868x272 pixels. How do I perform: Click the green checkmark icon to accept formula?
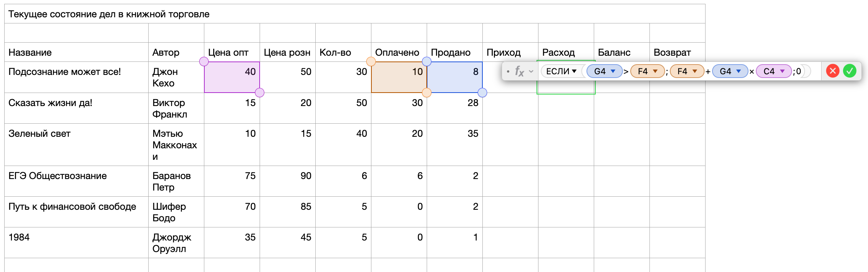point(850,71)
